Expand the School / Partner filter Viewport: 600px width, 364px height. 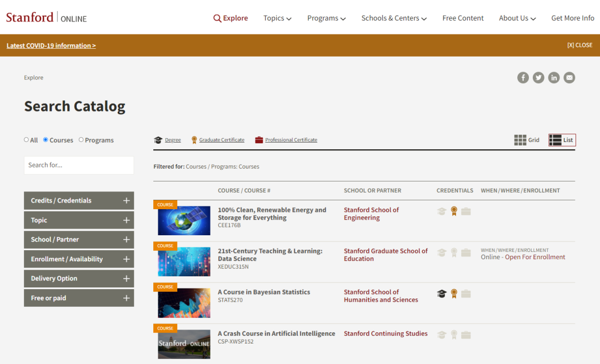tap(79, 239)
